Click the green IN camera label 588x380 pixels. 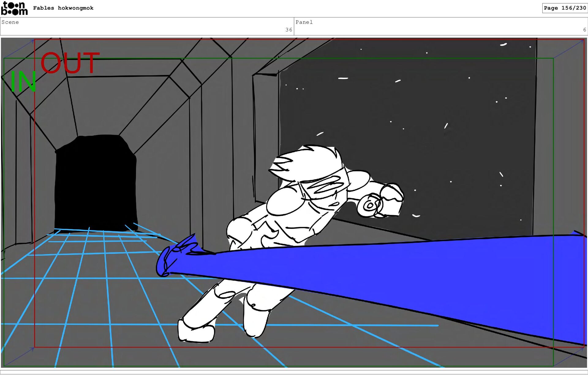click(23, 82)
